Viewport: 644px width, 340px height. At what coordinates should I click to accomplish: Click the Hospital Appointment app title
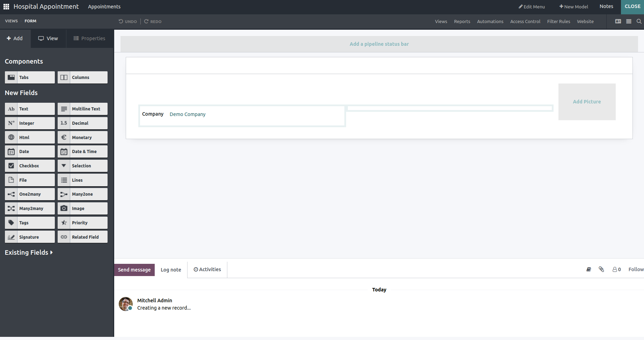click(46, 7)
